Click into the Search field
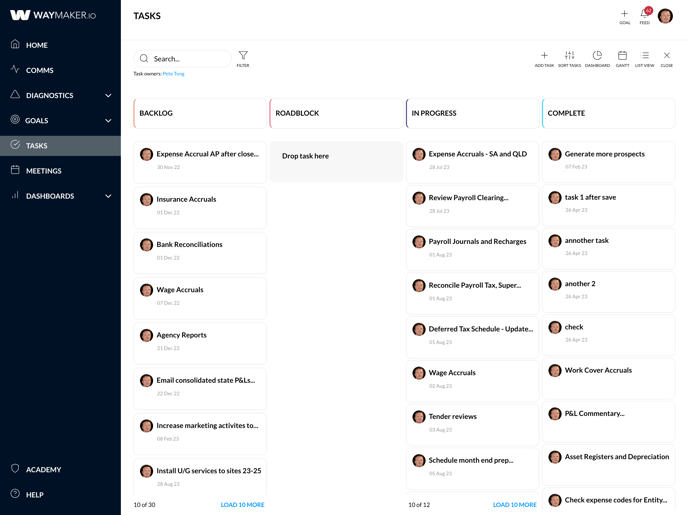Image resolution: width=688 pixels, height=515 pixels. pos(183,59)
